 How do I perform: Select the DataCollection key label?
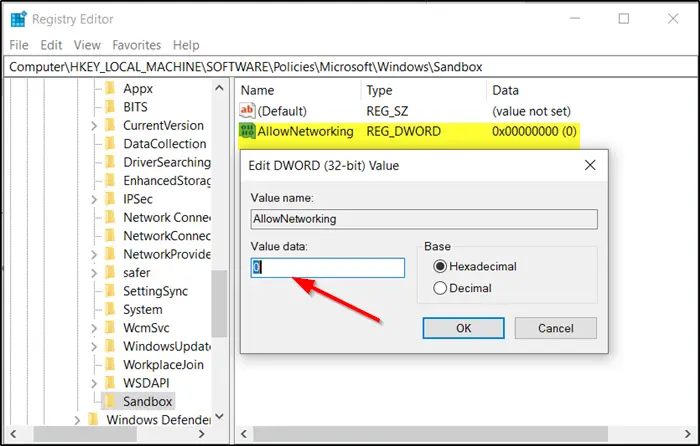coord(165,144)
